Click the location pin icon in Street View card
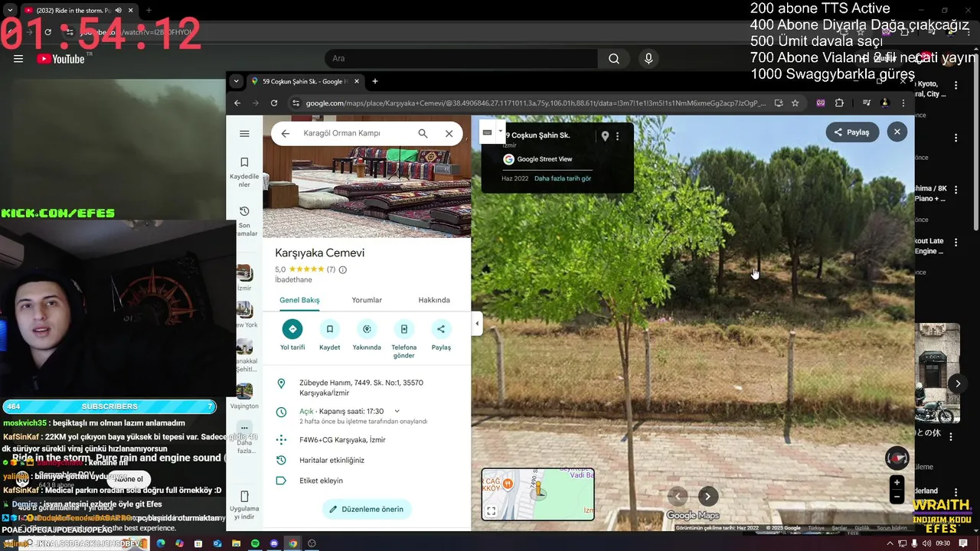 (x=605, y=136)
